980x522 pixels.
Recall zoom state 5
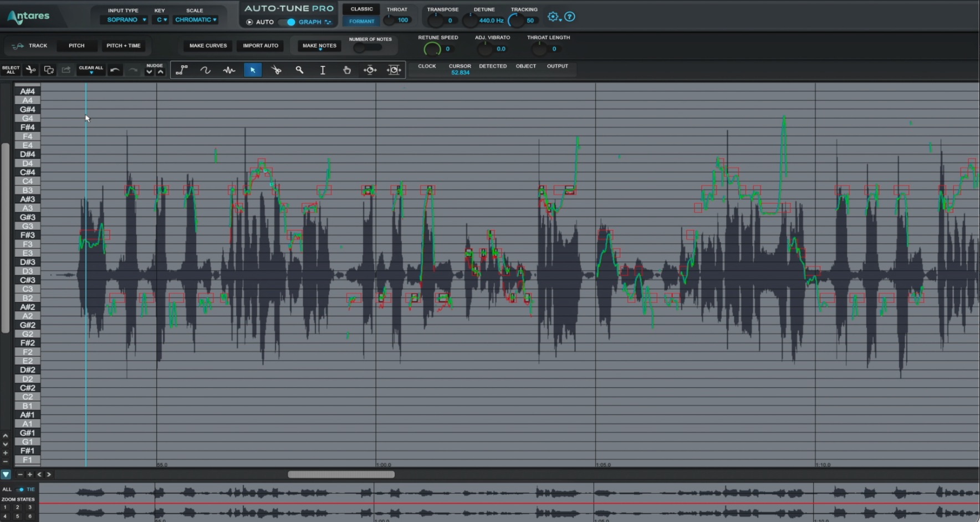(17, 516)
